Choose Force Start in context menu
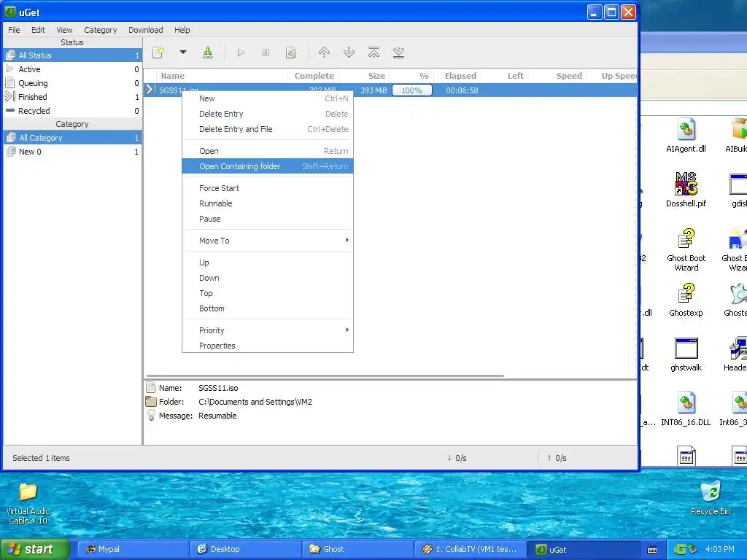 [x=268, y=188]
